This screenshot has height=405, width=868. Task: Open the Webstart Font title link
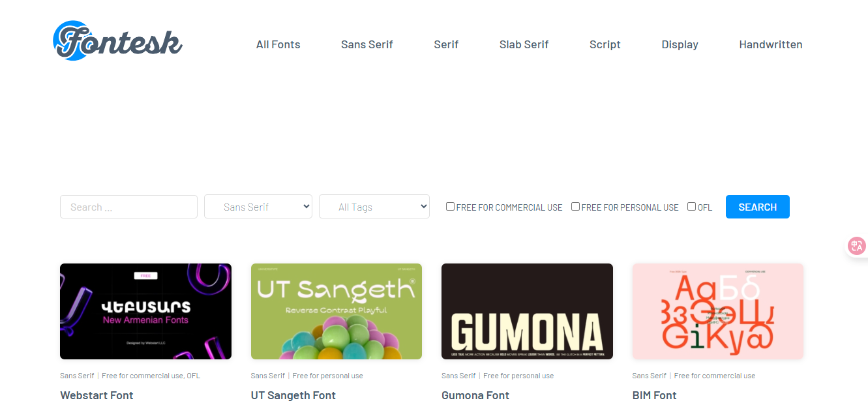point(97,395)
